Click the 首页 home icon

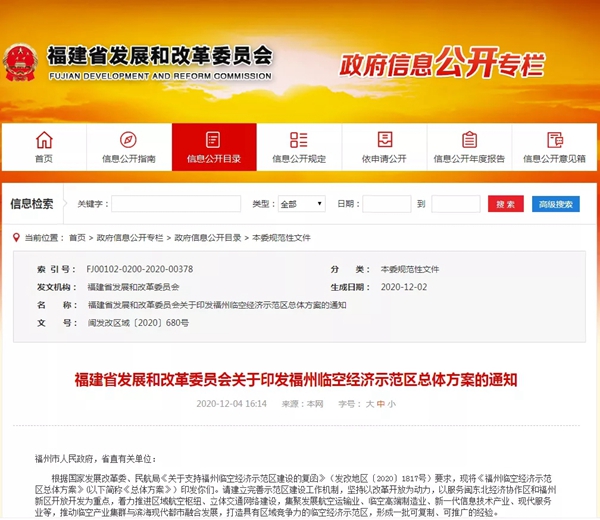[x=44, y=140]
